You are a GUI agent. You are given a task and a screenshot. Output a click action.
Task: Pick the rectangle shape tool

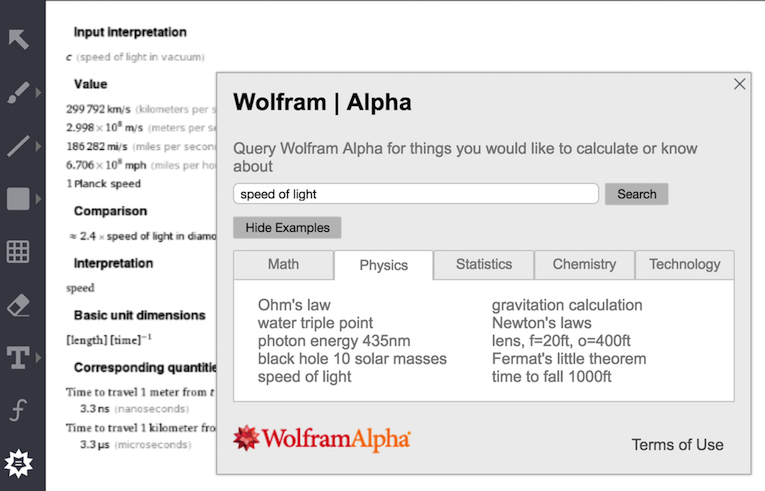point(18,199)
